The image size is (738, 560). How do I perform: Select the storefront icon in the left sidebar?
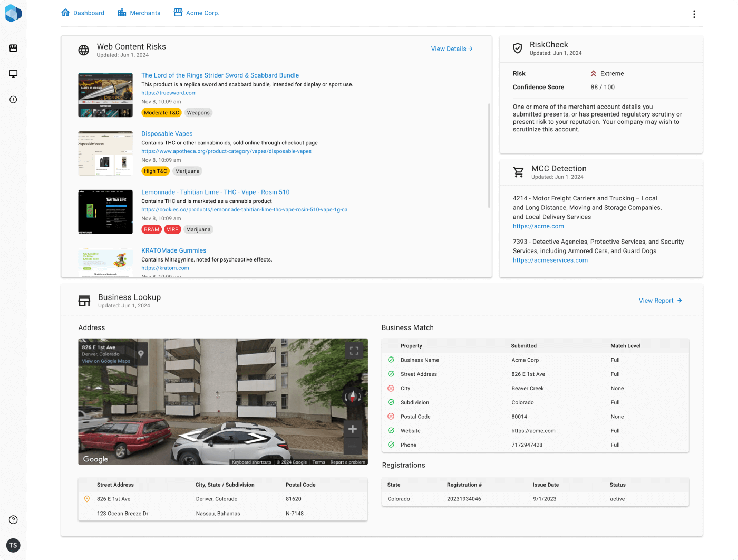[13, 48]
